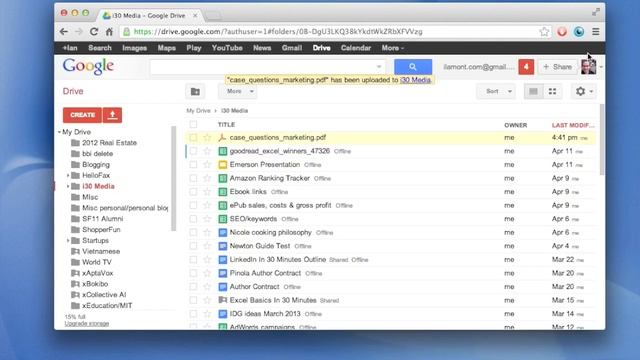Click the Upgrade storage link
Image resolution: width=640 pixels, height=360 pixels.
pos(87,324)
